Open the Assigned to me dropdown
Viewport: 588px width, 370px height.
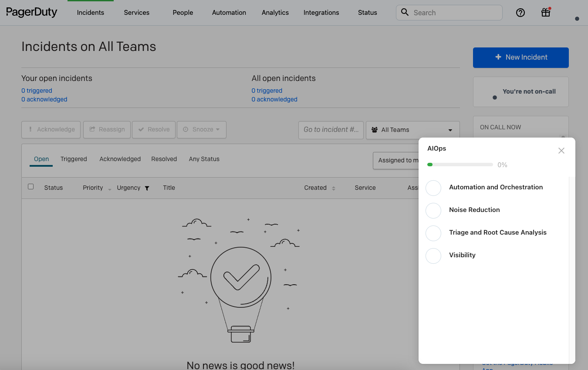coord(399,160)
